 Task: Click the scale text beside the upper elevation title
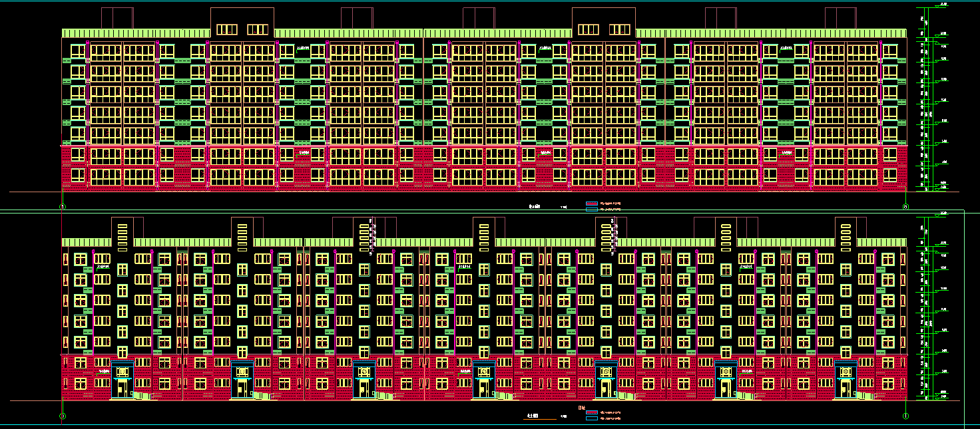(x=564, y=208)
